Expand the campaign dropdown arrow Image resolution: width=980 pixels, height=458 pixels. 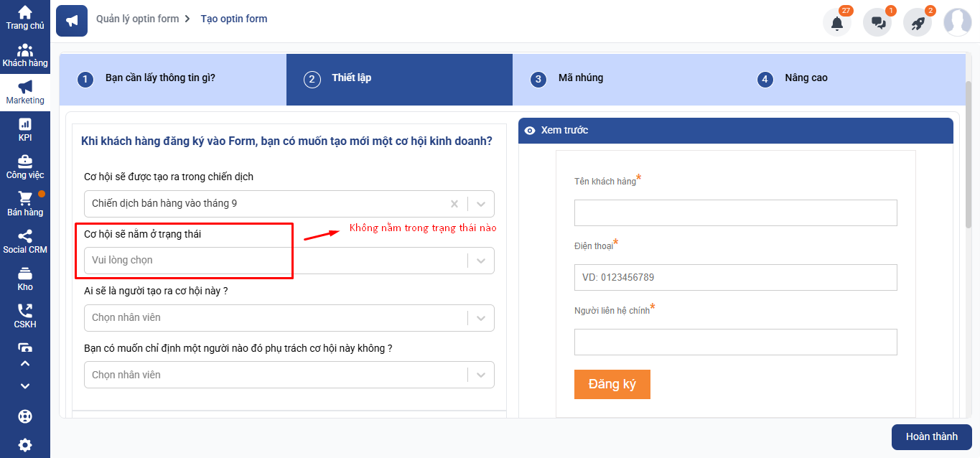481,204
